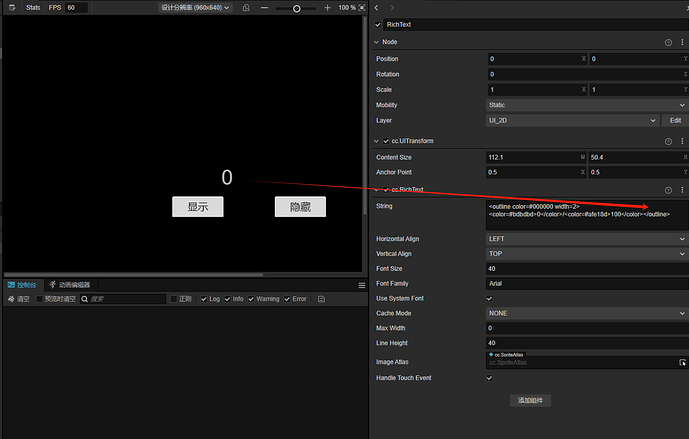Click the preview zoom slider handle
The height and width of the screenshot is (439, 689).
297,8
